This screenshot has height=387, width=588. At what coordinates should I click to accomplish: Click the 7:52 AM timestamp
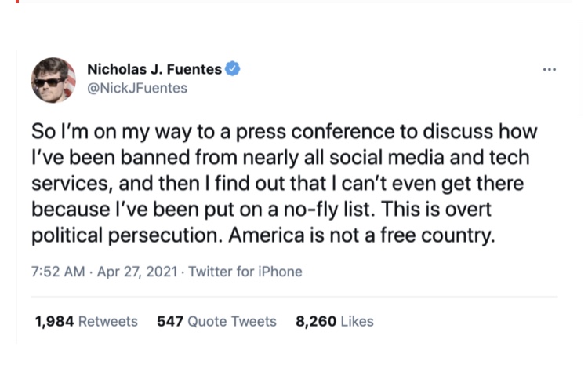tap(58, 272)
